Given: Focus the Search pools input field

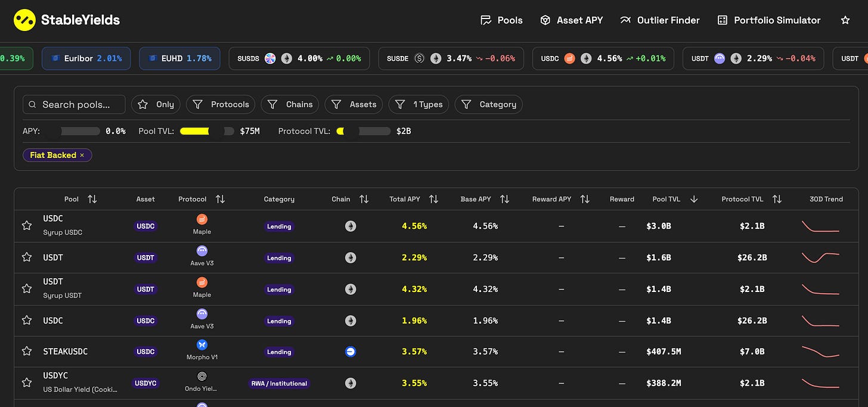Looking at the screenshot, I should tap(74, 104).
